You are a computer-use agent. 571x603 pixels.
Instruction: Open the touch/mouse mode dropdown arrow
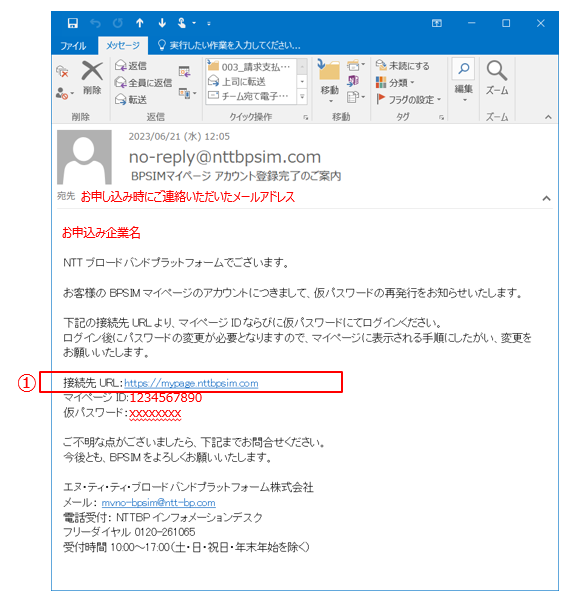point(194,23)
